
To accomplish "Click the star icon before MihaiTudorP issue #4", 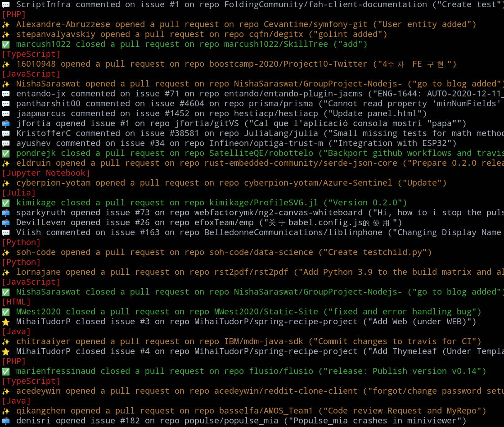I will pos(6,352).
